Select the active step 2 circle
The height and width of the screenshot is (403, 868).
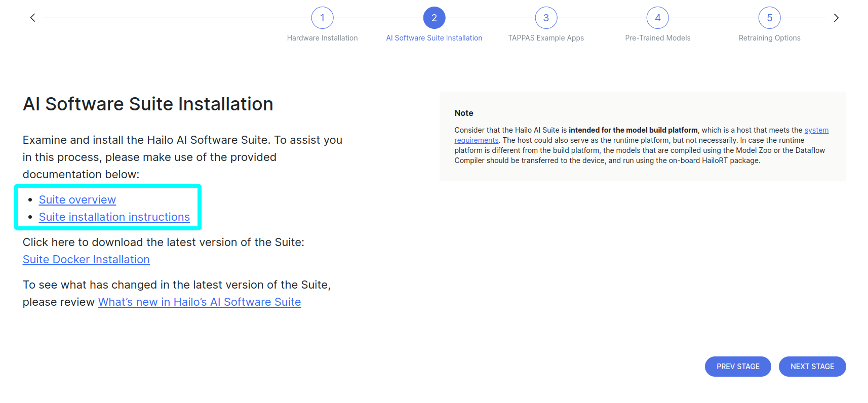434,18
